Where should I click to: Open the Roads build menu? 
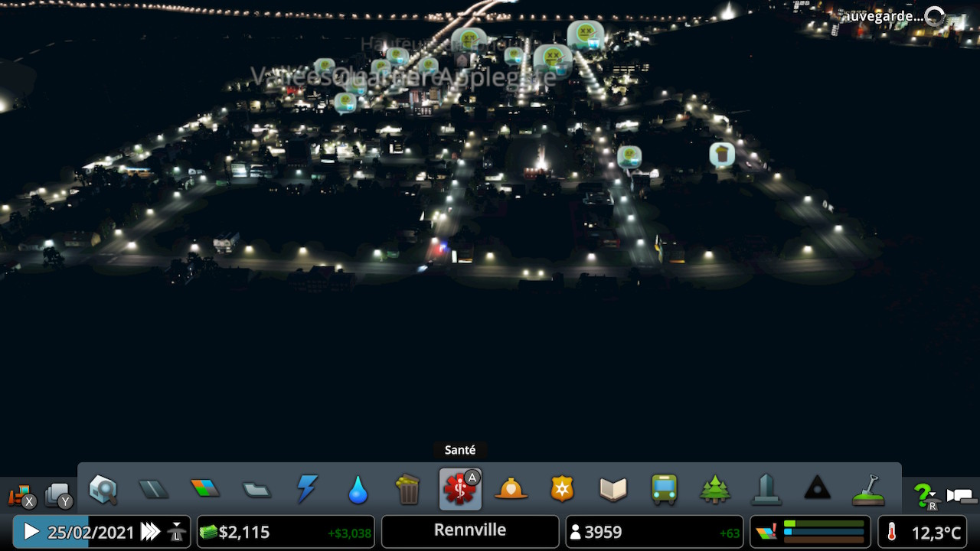tap(153, 489)
